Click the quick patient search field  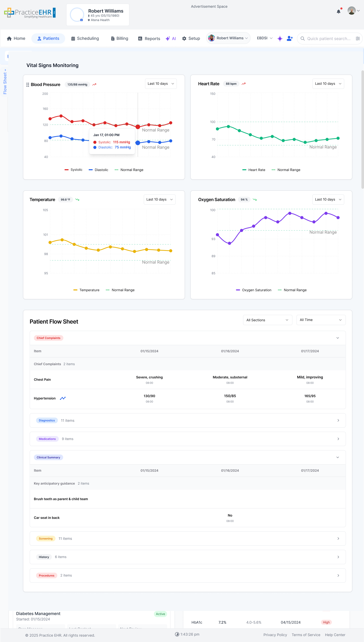pos(329,39)
